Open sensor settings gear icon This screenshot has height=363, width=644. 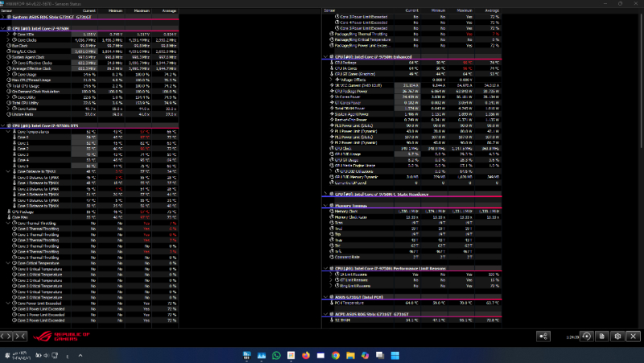click(617, 336)
